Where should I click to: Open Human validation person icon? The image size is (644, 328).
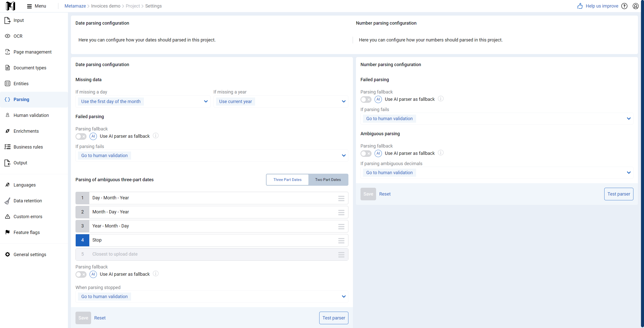point(8,115)
